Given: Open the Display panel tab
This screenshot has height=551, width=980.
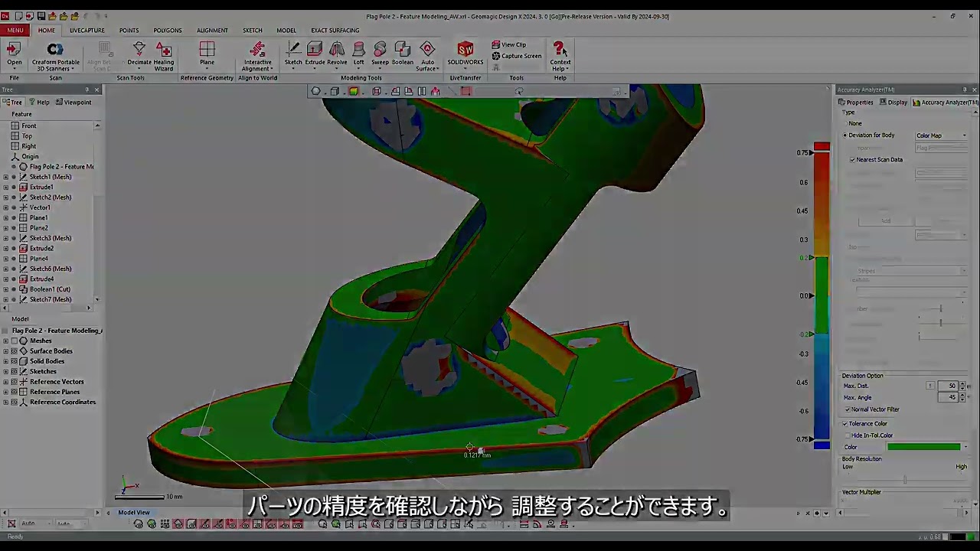Looking at the screenshot, I should [x=893, y=103].
